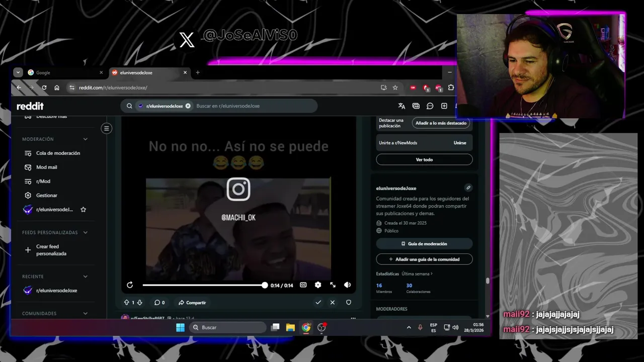Click the reddit logo
Viewport: 644px width, 362px height.
(30, 106)
